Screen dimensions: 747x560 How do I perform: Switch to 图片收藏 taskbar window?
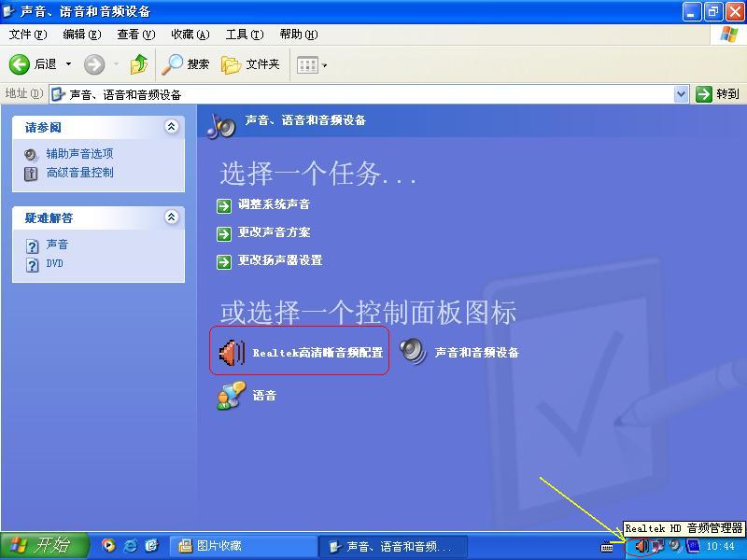pos(243,546)
